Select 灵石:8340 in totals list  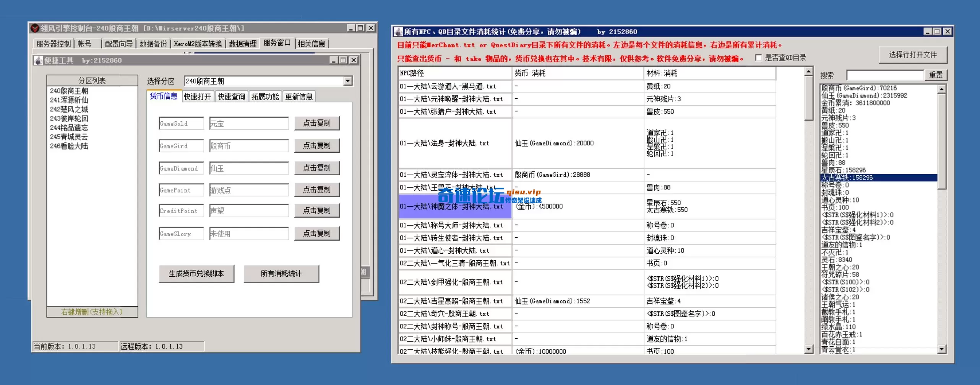click(x=879, y=260)
